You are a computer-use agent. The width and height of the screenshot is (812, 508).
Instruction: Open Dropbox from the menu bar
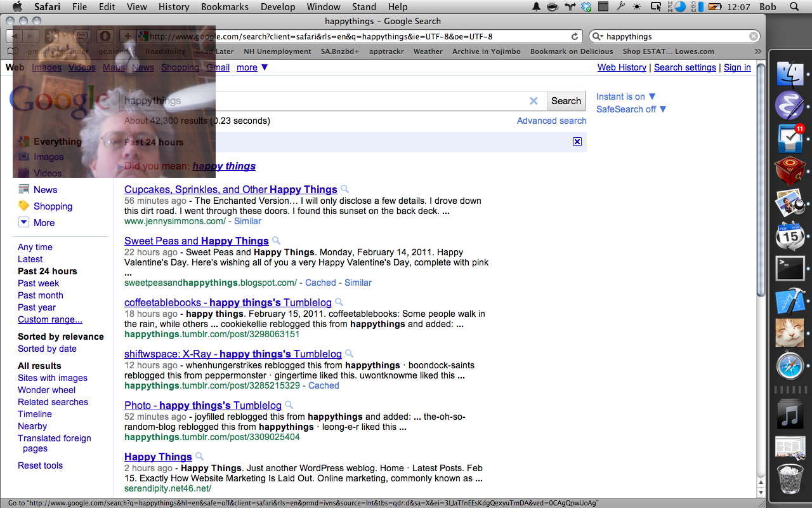tap(587, 7)
